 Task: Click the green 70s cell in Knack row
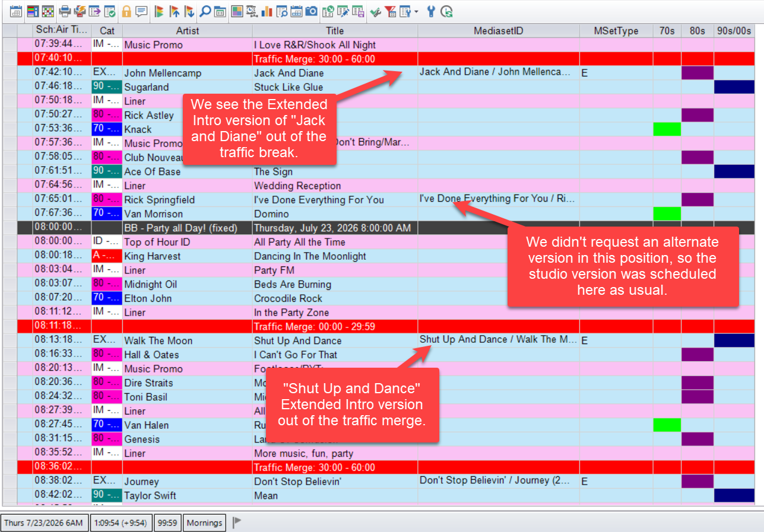(667, 129)
